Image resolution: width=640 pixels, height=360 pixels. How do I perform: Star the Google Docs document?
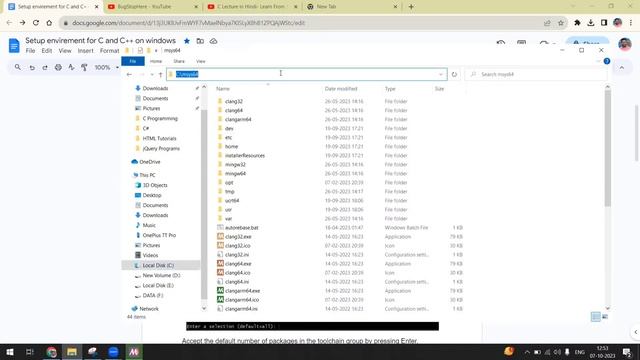(x=187, y=41)
